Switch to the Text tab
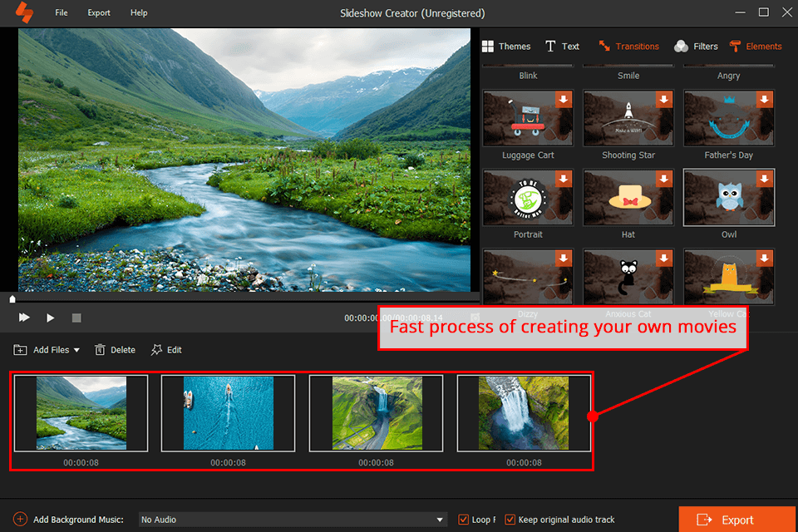Viewport: 798px width, 532px height. (562, 47)
